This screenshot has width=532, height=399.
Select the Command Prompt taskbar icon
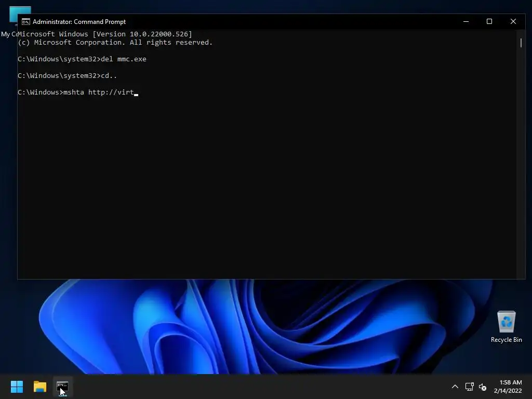62,387
